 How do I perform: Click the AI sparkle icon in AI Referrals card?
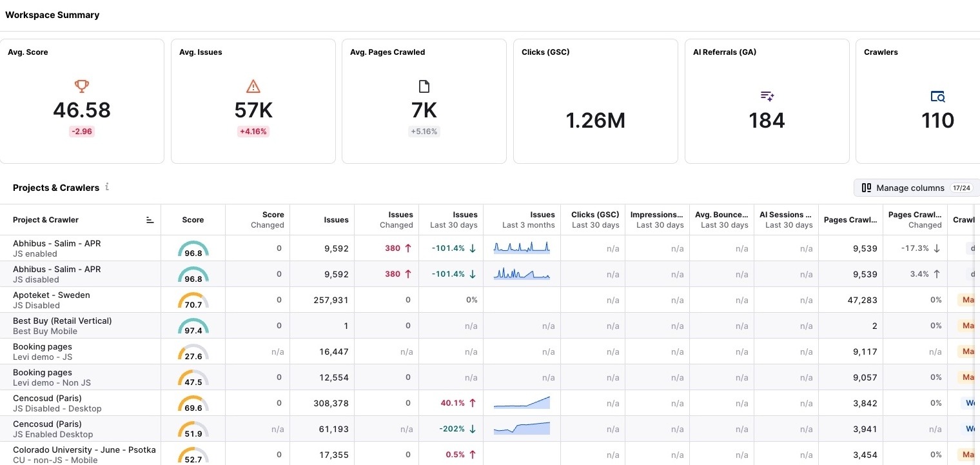click(x=767, y=96)
